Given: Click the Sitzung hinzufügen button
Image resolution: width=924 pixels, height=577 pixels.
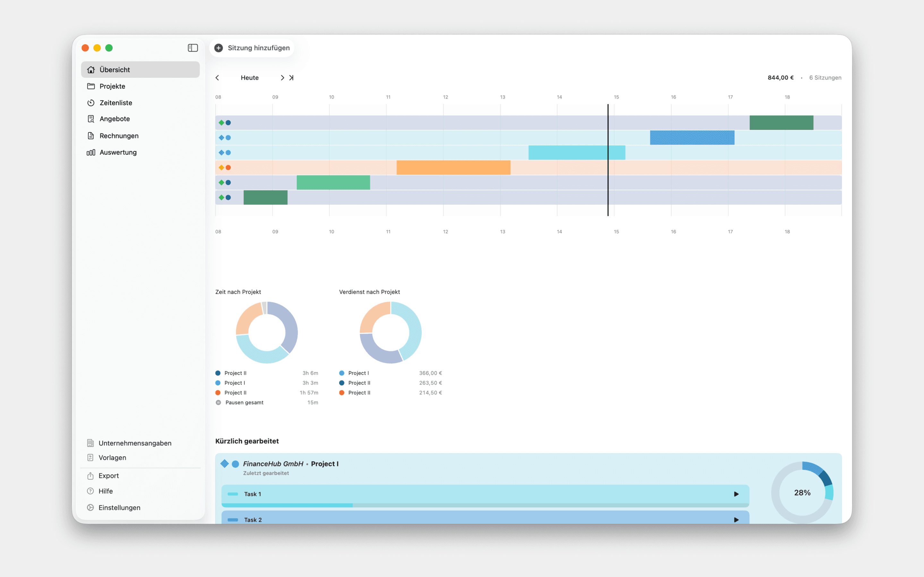Looking at the screenshot, I should tap(252, 48).
